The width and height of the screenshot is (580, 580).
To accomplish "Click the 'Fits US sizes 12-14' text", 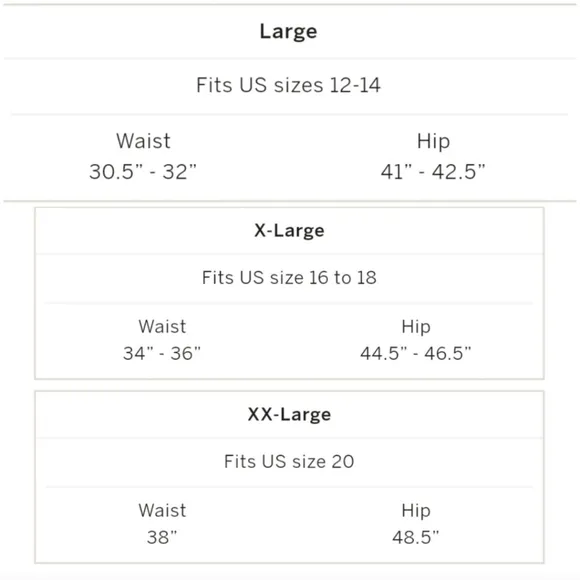I will [x=288, y=85].
